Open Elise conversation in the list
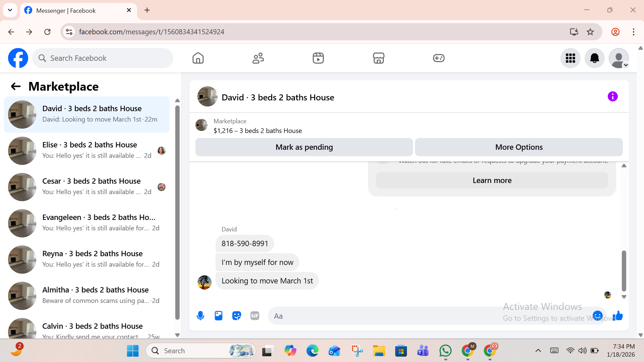 pos(87,151)
